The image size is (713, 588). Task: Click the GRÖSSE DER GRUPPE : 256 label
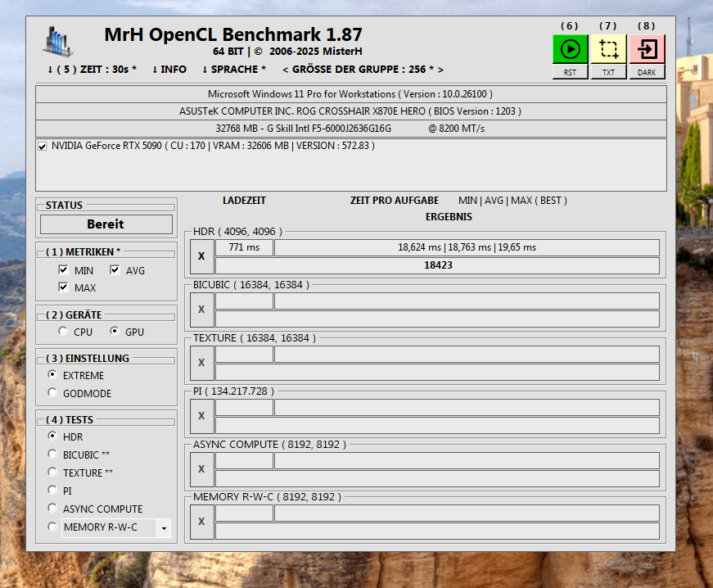[363, 70]
